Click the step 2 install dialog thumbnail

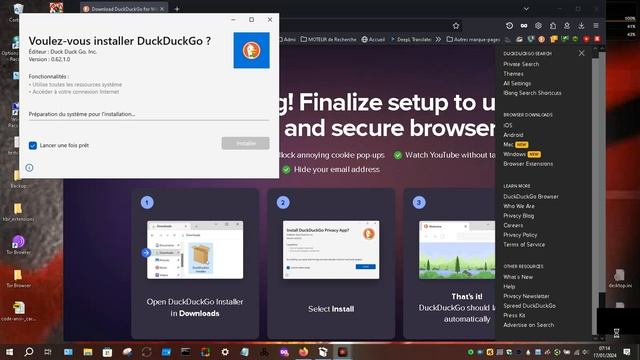(331, 250)
